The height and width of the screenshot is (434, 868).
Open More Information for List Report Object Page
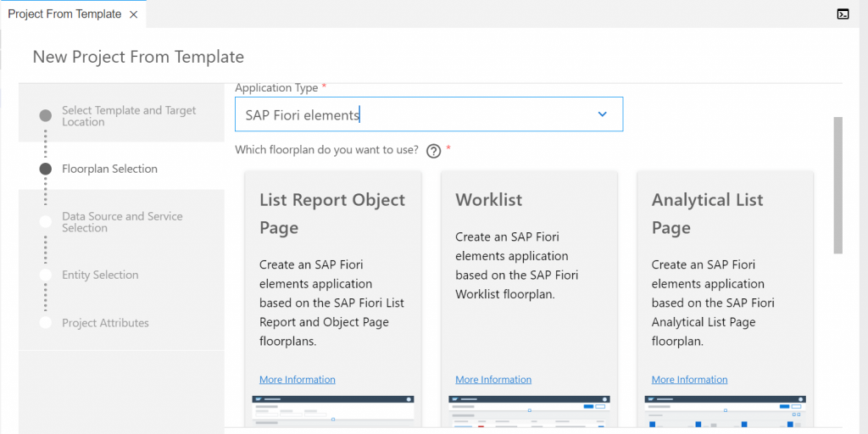click(x=298, y=379)
